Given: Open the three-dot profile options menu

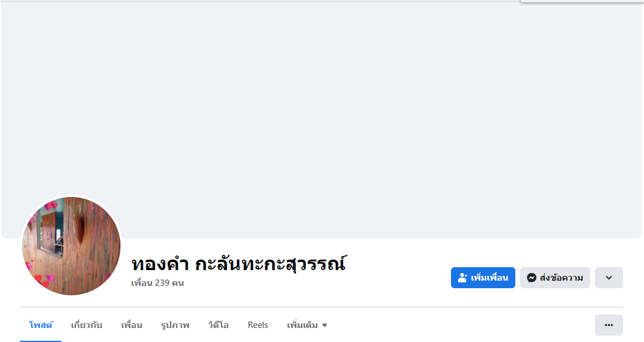Looking at the screenshot, I should click(x=608, y=325).
